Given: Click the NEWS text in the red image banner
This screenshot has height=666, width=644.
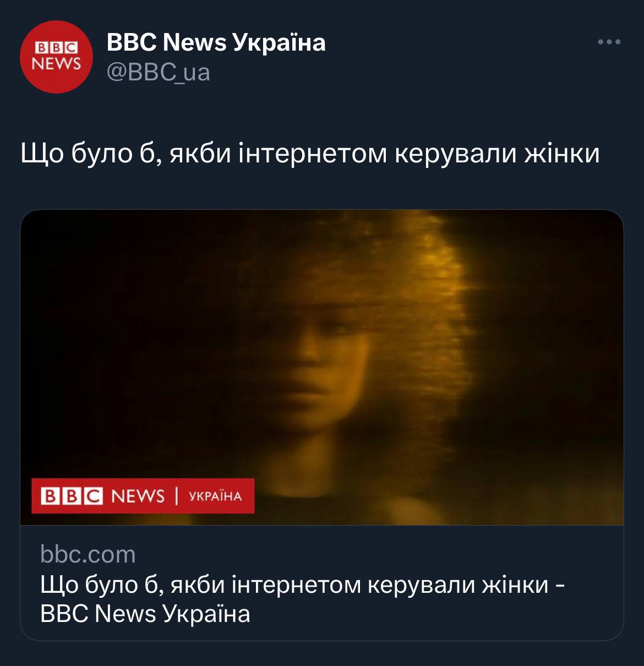Looking at the screenshot, I should coord(138,496).
